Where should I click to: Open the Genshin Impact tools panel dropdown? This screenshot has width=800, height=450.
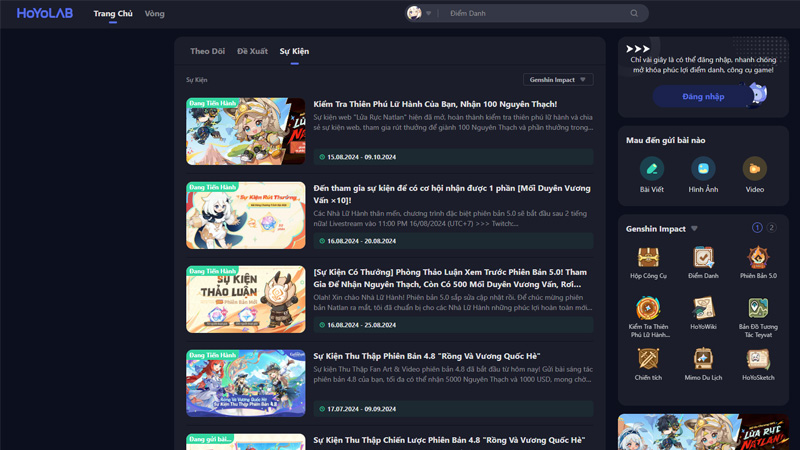click(694, 229)
